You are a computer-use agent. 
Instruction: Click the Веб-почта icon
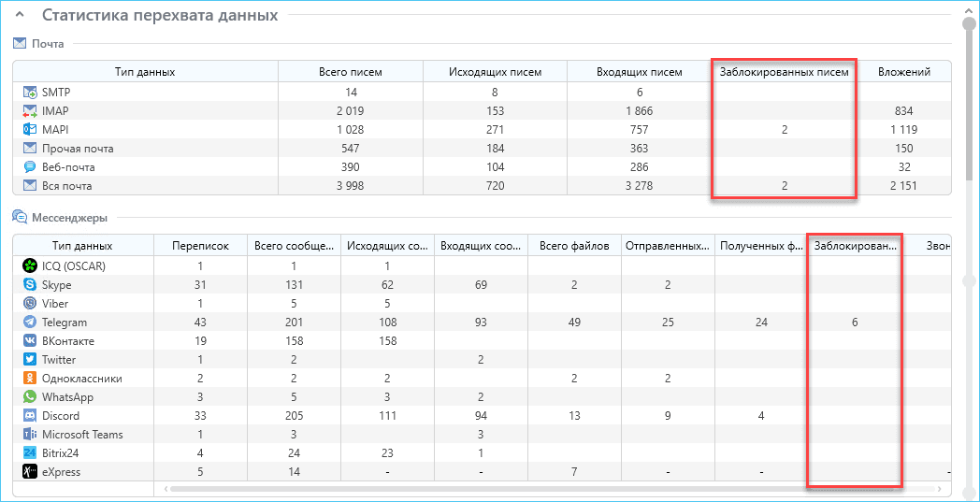click(30, 167)
